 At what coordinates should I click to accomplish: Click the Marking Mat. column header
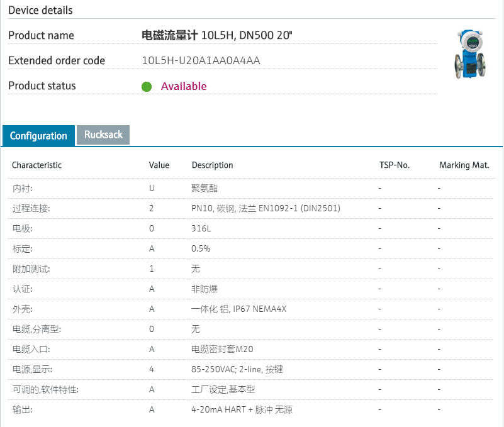(464, 165)
